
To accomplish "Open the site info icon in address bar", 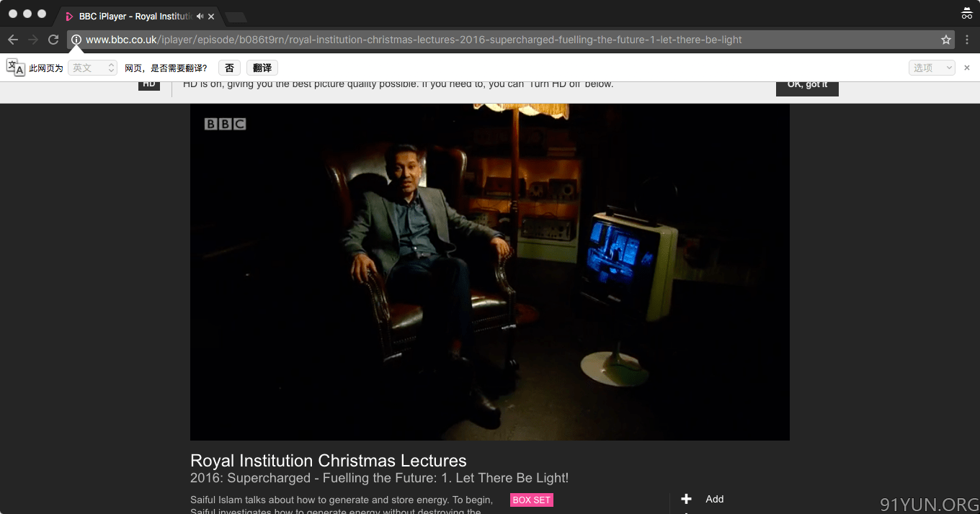I will pyautogui.click(x=76, y=40).
